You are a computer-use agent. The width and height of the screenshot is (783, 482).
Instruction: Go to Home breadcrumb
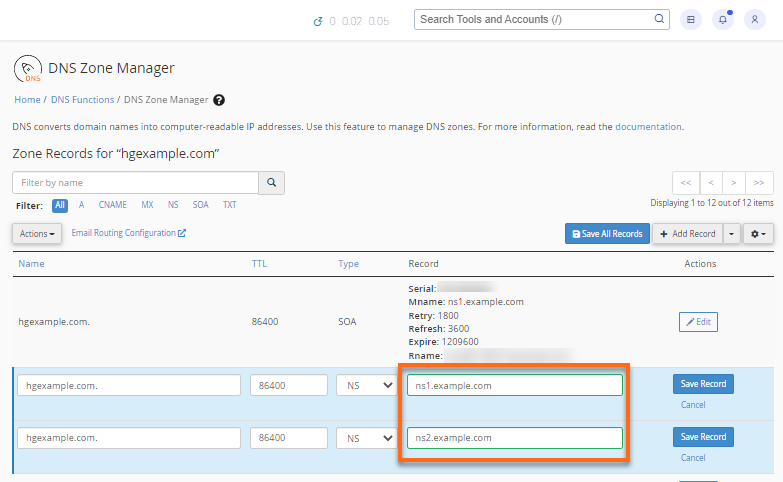(x=27, y=99)
